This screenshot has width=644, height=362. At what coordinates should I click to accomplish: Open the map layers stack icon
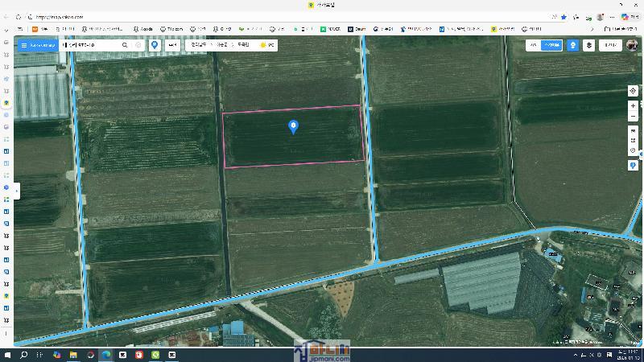[589, 45]
